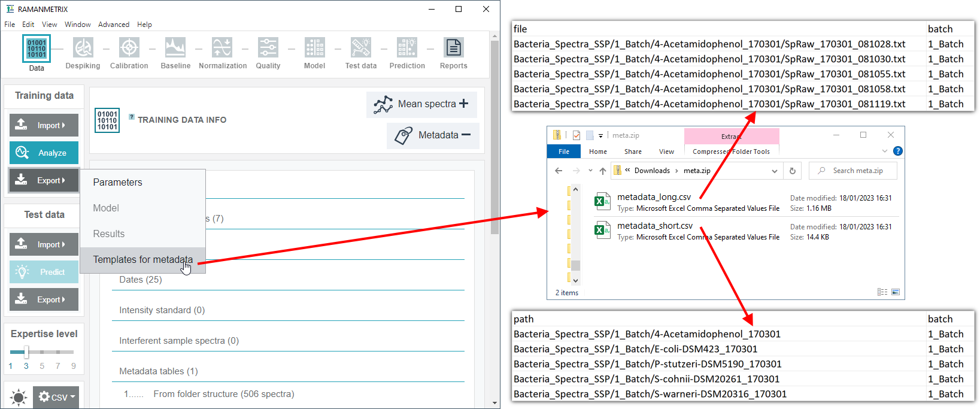The width and height of the screenshot is (980, 409).
Task: Click the metadata_short.csv Excel icon
Action: [602, 230]
